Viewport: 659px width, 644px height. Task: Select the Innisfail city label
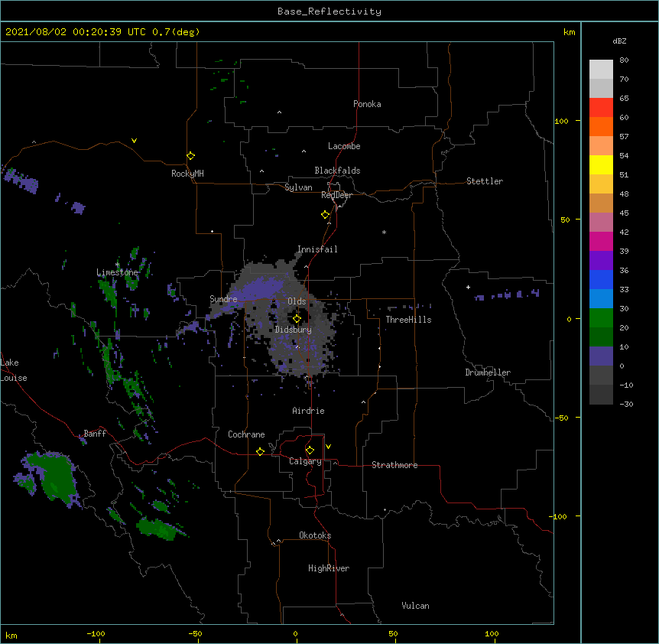(x=317, y=249)
